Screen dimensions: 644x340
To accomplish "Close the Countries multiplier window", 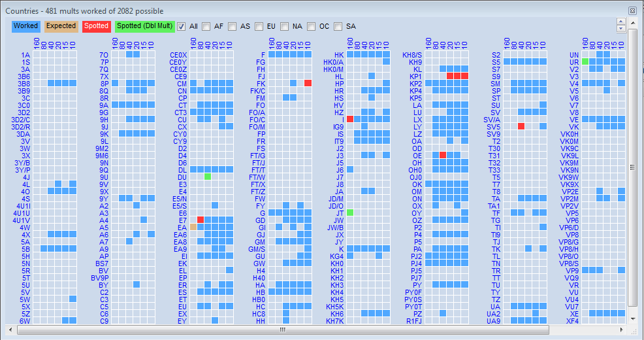I will (632, 10).
